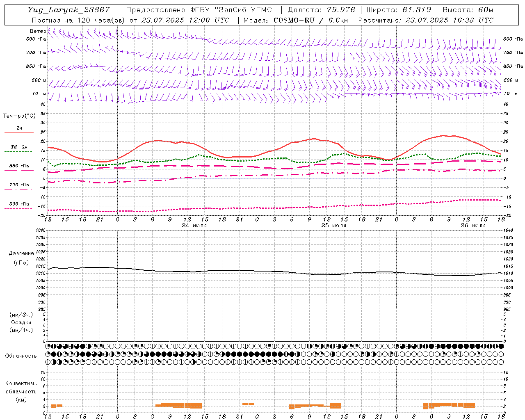
Task: Click the Модель COSMO-RU / 6.6км label
Action: pyautogui.click(x=295, y=20)
